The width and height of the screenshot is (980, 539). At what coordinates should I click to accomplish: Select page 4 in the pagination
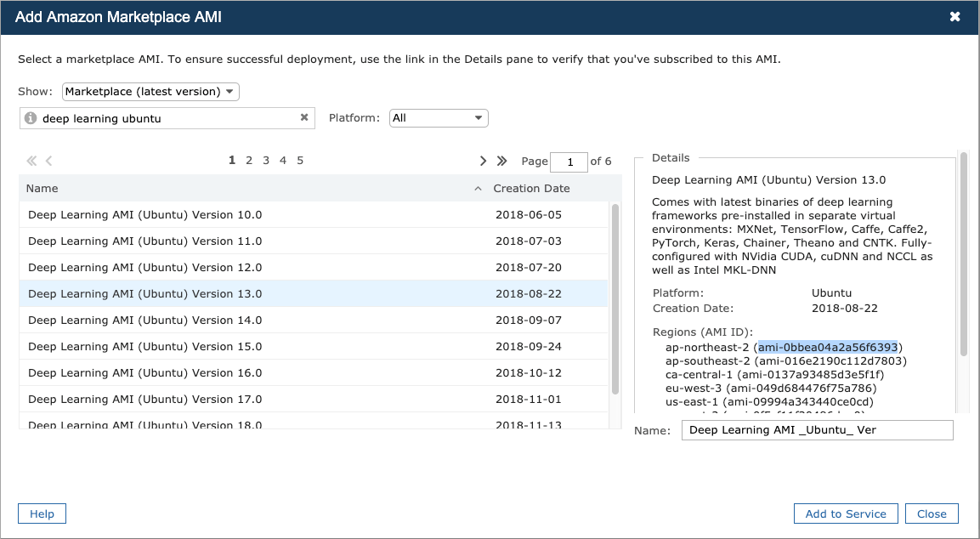tap(282, 160)
